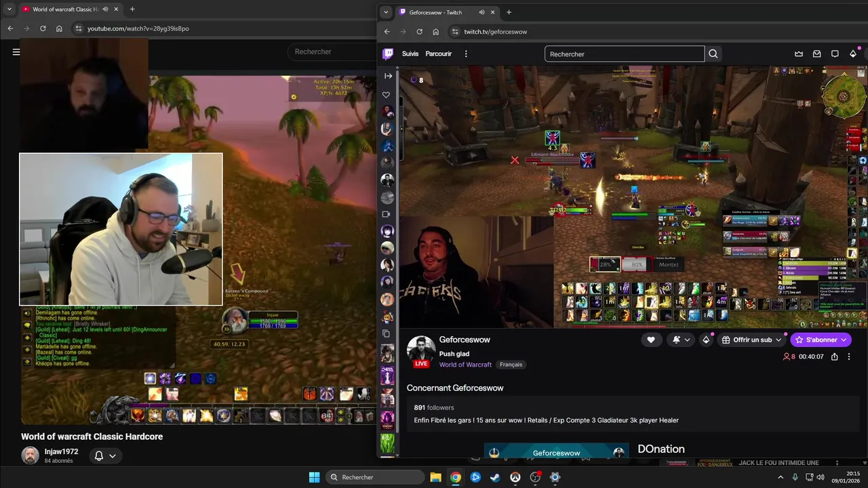Viewport: 868px width, 488px height.
Task: Open Prime loot crown icon on Twitch
Action: click(799, 54)
